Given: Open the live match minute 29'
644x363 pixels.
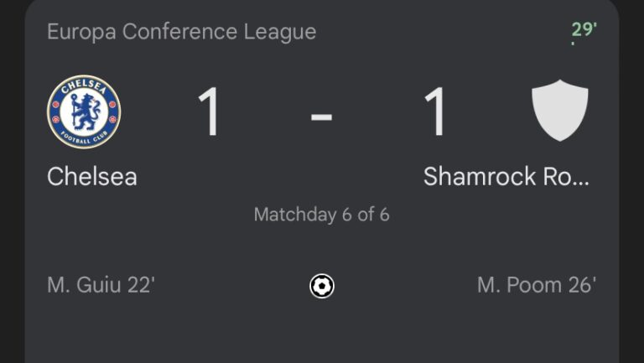Looking at the screenshot, I should coord(584,29).
